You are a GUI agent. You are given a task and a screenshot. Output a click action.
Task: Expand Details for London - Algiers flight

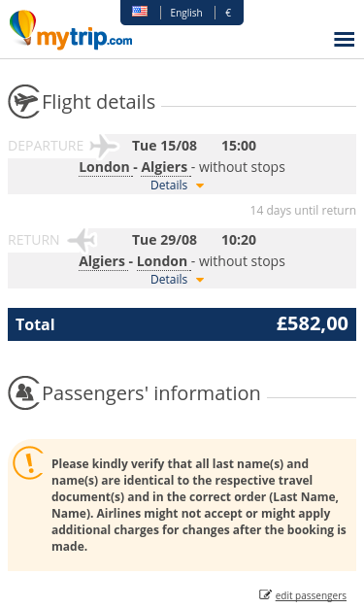169,186
